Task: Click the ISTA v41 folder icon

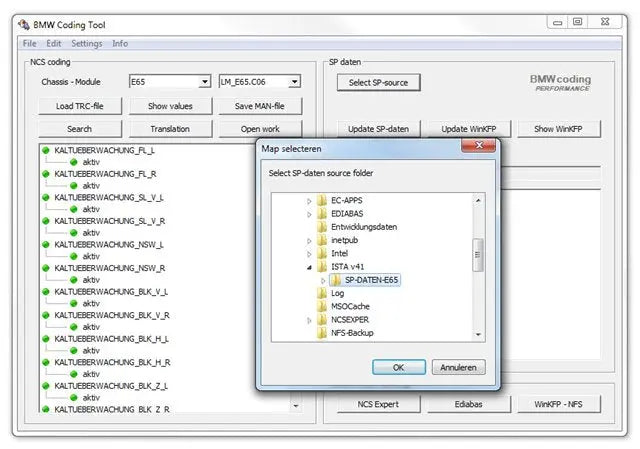Action: pyautogui.click(x=322, y=267)
